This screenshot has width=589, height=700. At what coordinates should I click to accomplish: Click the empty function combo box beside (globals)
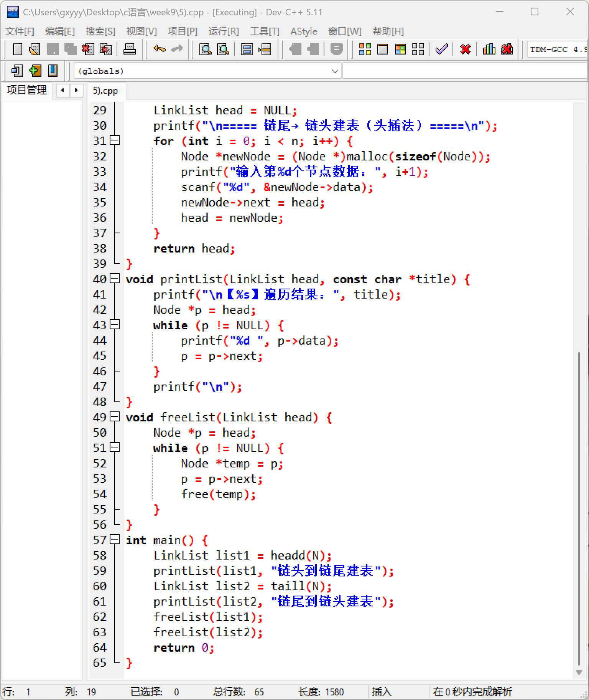465,71
